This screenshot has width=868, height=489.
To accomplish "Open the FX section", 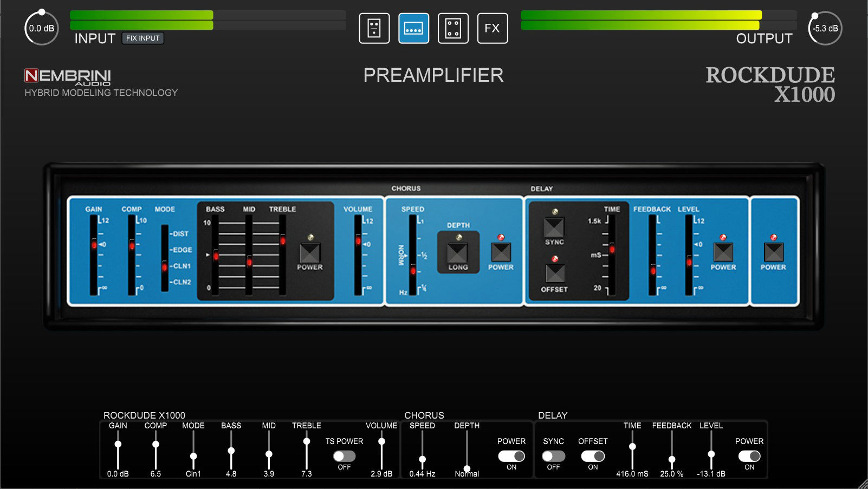I will tap(492, 28).
